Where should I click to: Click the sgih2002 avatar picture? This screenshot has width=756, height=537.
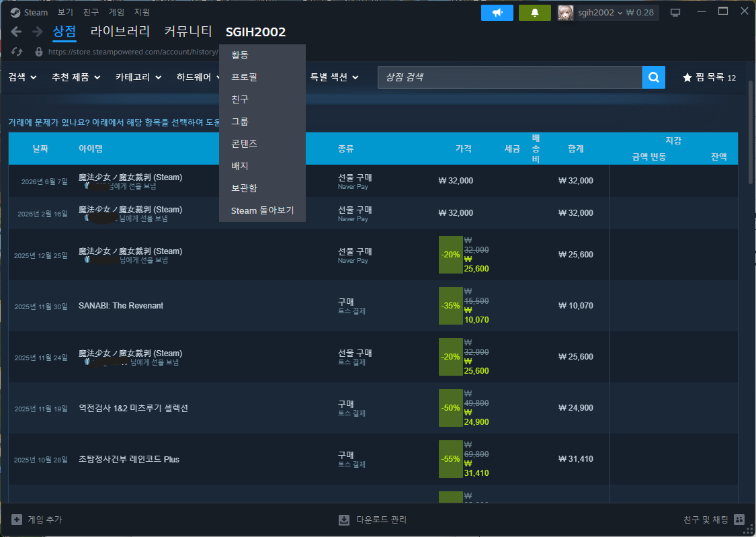pos(566,13)
